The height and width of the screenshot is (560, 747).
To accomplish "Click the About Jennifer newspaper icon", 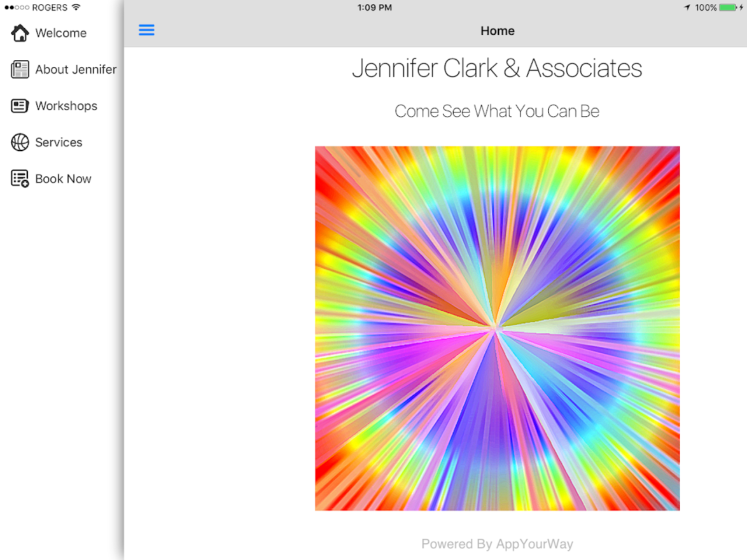I will [x=20, y=69].
